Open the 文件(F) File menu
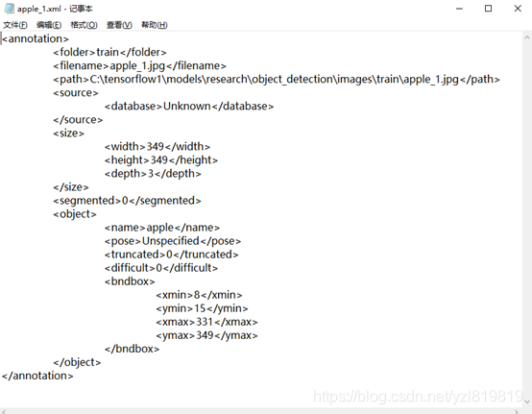Screen dimensions: 532x414 (15, 25)
